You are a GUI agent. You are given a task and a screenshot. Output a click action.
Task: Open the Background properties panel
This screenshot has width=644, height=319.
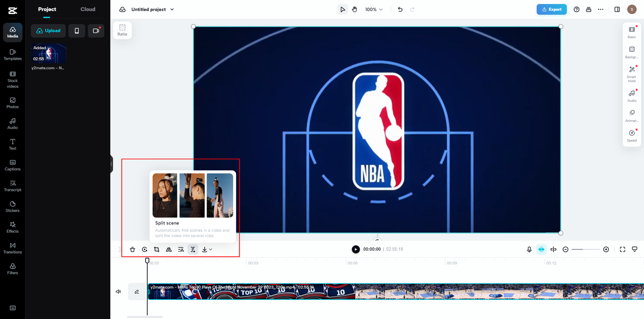(632, 52)
